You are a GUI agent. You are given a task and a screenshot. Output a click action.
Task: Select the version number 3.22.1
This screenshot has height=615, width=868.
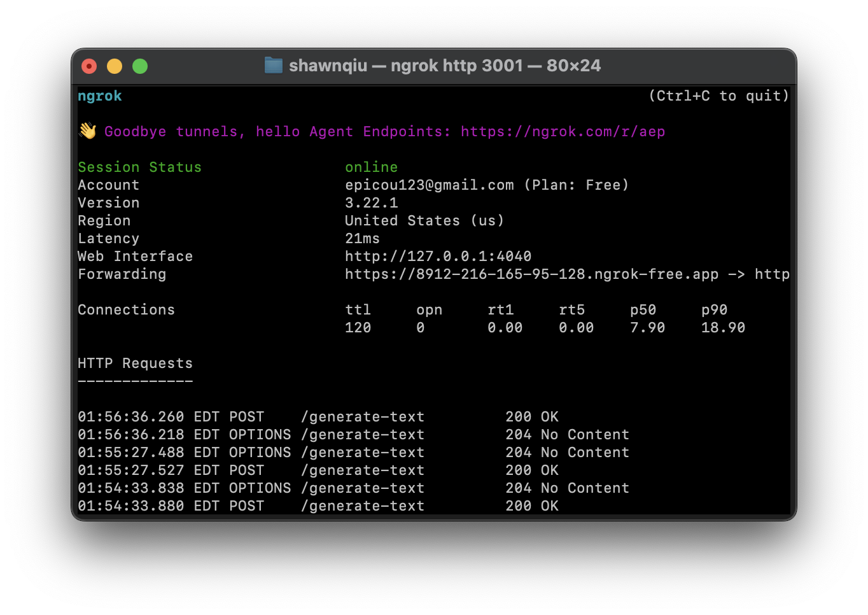tap(371, 203)
